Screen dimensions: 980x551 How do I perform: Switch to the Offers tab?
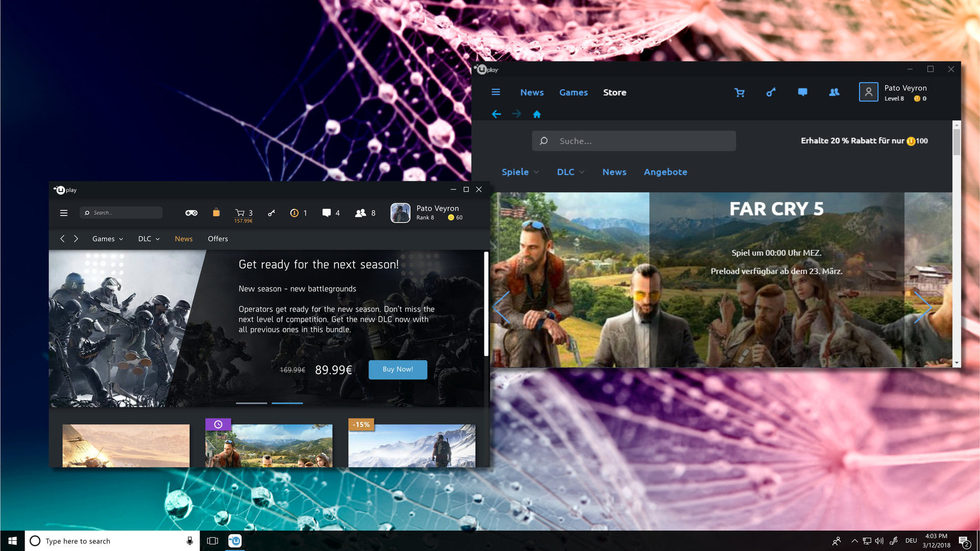217,238
